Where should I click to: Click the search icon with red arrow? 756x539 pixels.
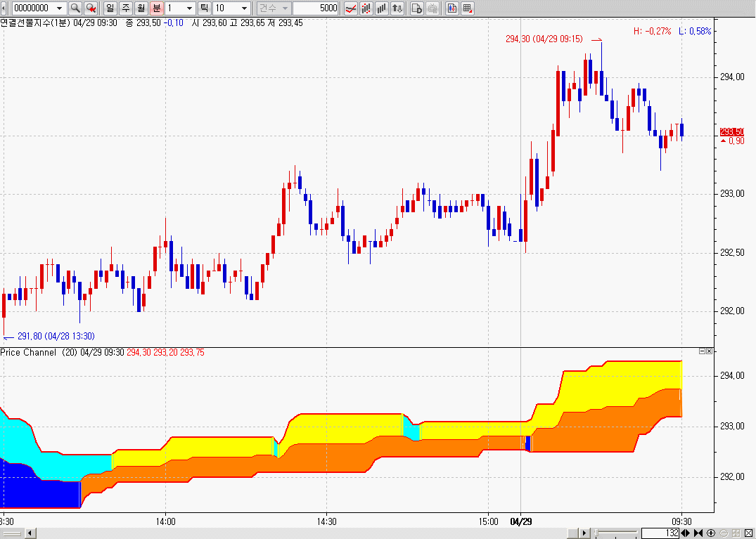click(x=90, y=8)
